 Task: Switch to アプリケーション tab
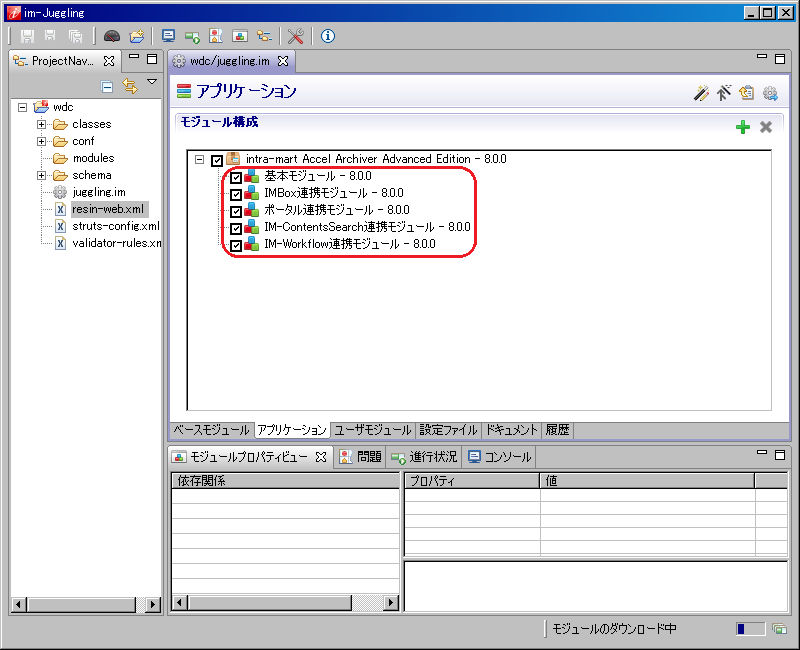click(x=291, y=430)
